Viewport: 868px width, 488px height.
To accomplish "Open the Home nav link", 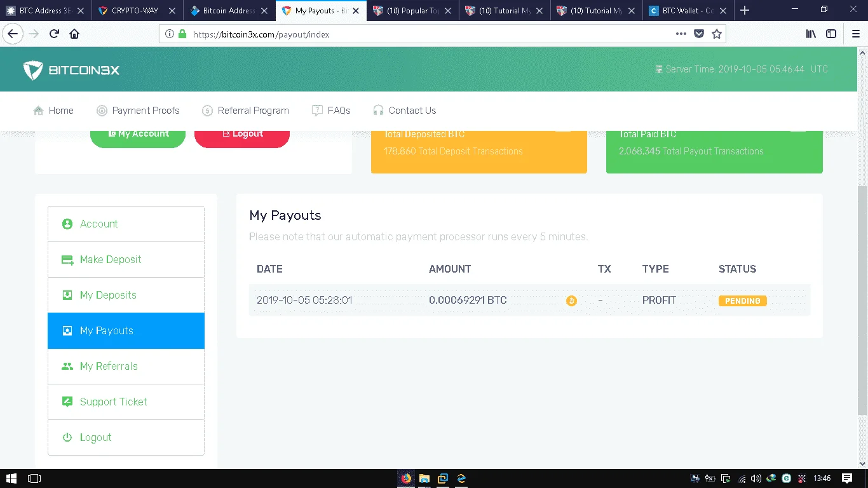I will click(x=53, y=111).
